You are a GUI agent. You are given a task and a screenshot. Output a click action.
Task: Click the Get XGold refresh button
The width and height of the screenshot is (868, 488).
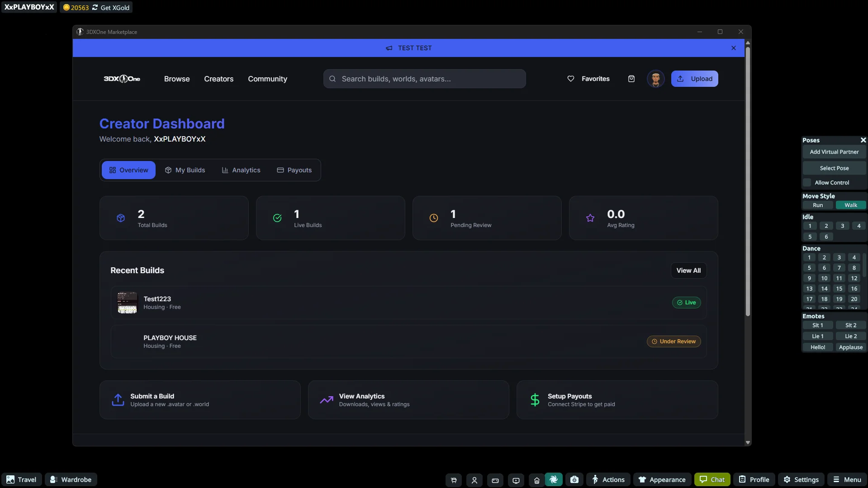pos(111,7)
